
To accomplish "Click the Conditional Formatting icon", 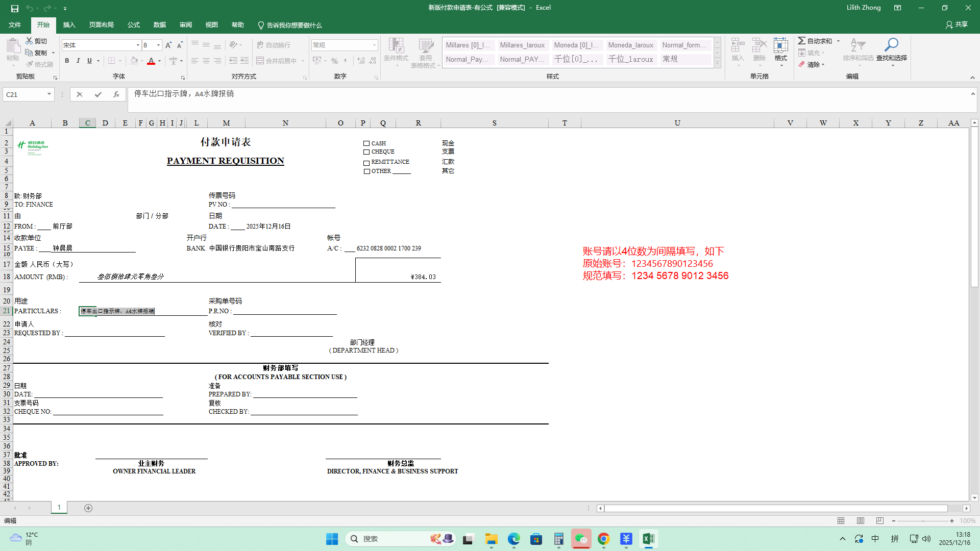I will coord(396,46).
